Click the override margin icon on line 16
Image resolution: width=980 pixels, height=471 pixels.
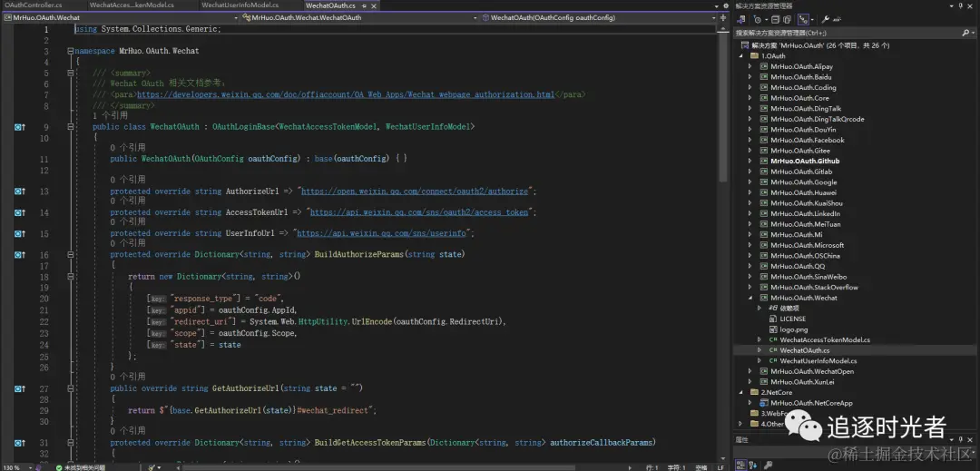[20, 254]
